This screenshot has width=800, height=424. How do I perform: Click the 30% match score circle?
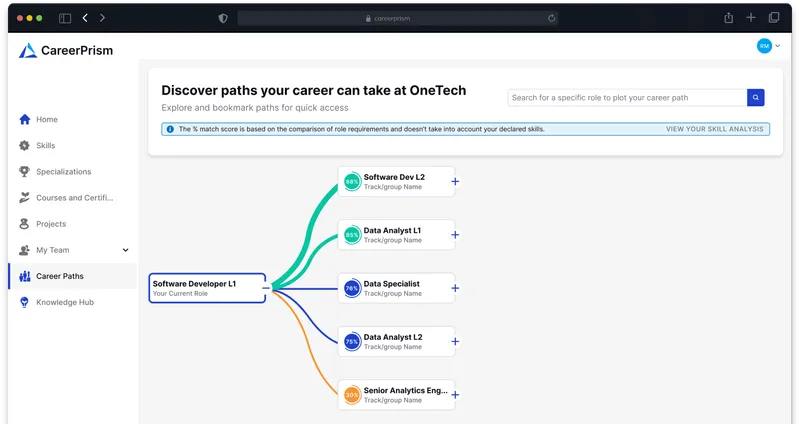click(352, 394)
